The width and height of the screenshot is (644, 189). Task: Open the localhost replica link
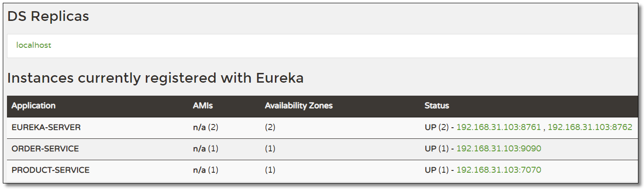[33, 46]
